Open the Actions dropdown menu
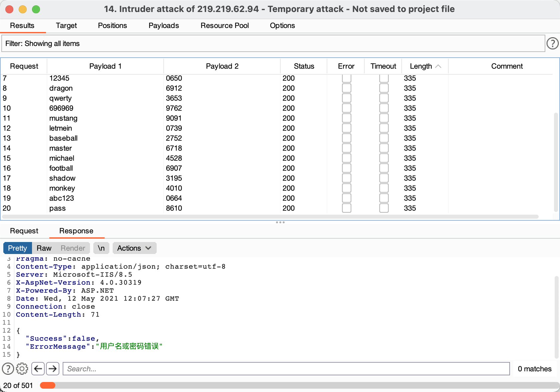Screen dimensions: 560x392 click(x=134, y=248)
